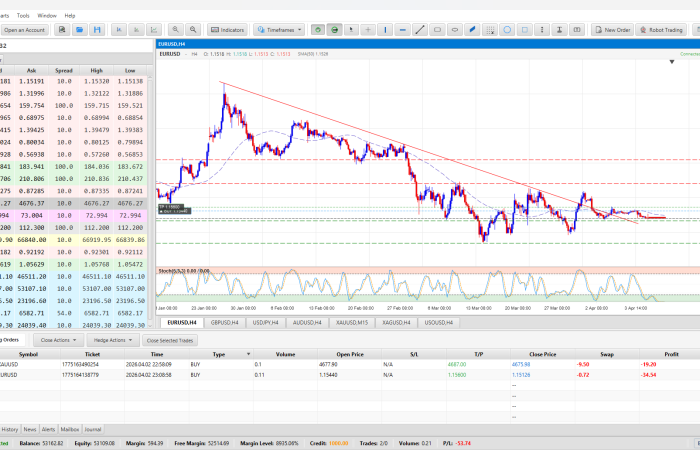Click the zoom out magnifier icon

193,30
